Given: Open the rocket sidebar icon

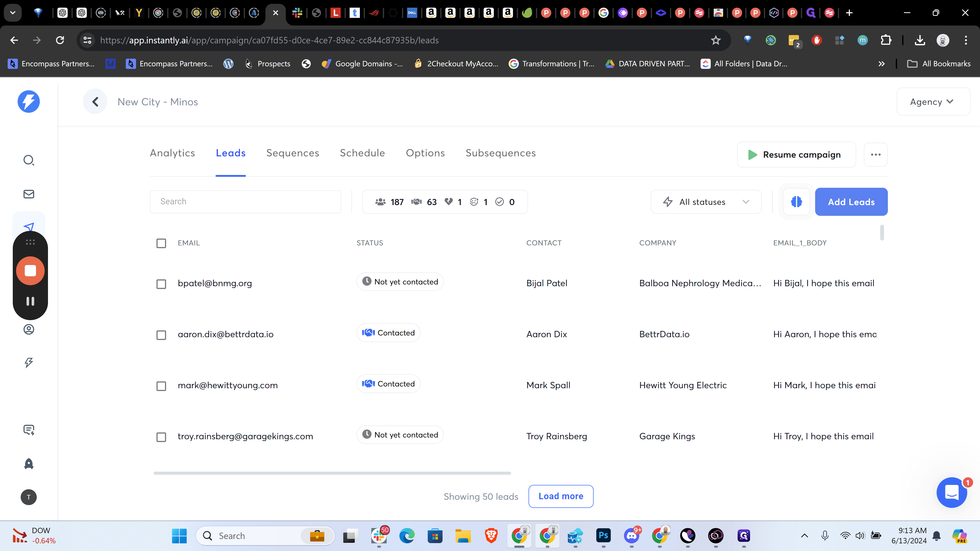Looking at the screenshot, I should point(29,464).
